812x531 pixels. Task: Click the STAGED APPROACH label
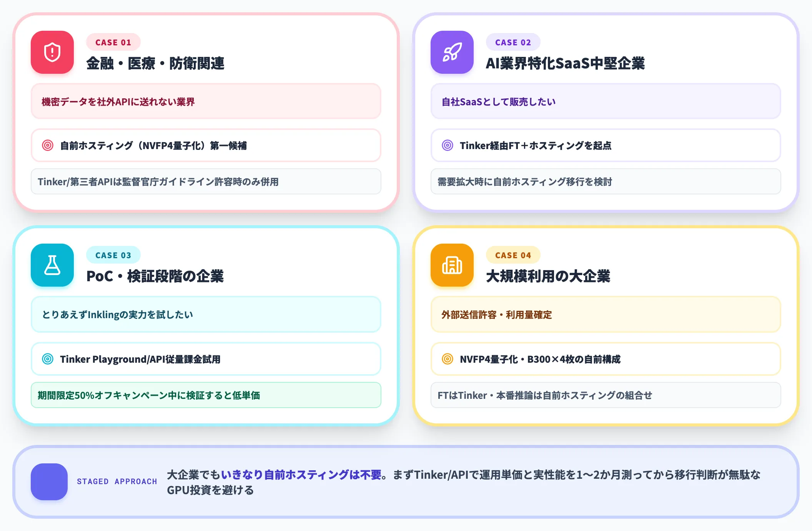(x=117, y=481)
